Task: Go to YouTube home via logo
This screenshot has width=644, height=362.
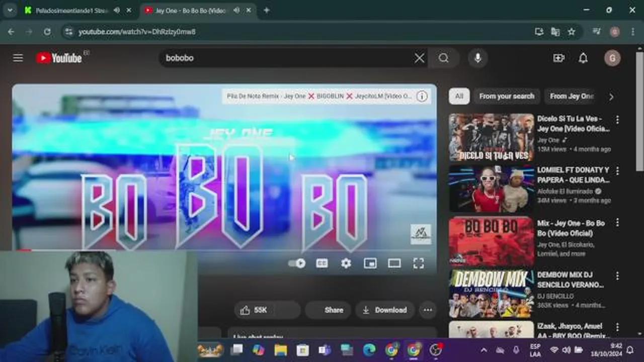Action: (59, 58)
